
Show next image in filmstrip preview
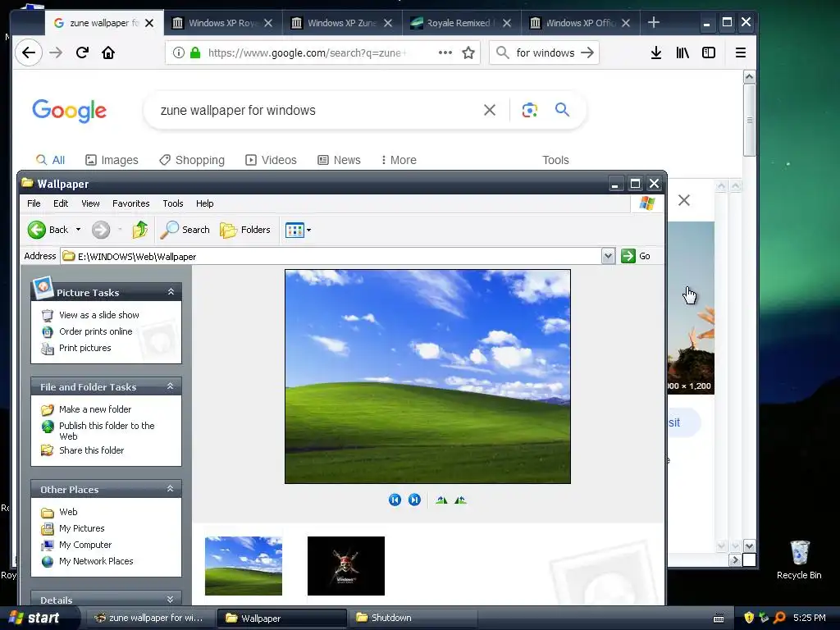414,500
